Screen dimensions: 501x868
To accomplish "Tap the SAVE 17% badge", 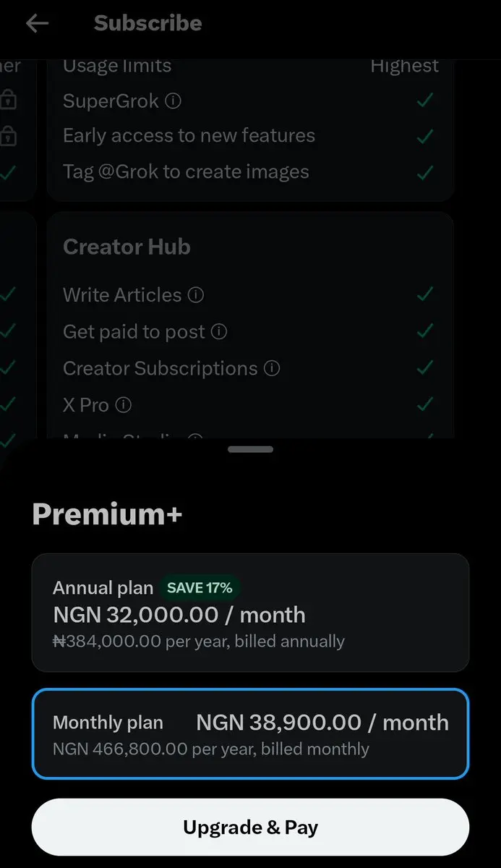I will [200, 588].
